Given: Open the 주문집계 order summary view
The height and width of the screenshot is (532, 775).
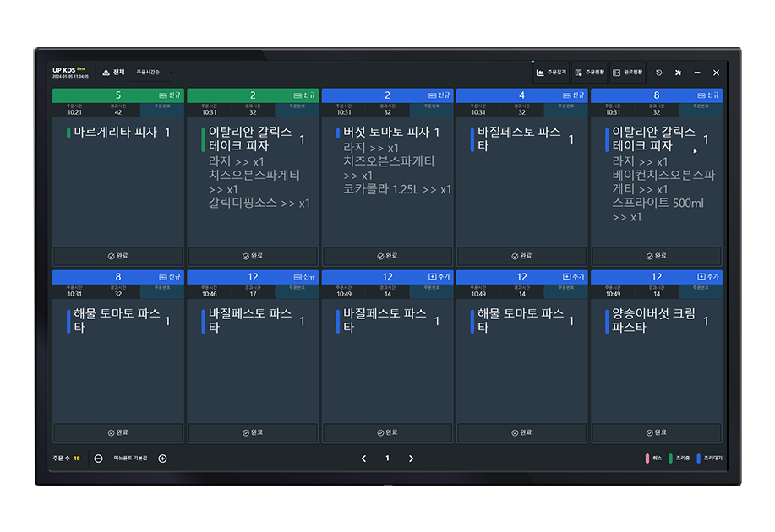Looking at the screenshot, I should (x=552, y=73).
